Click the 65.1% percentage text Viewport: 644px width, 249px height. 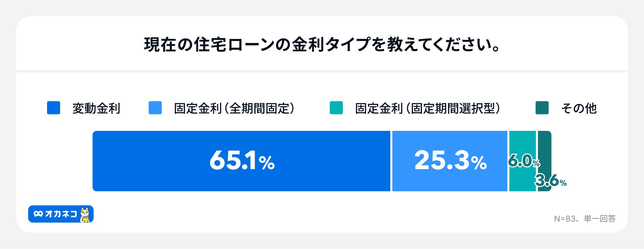coord(242,161)
